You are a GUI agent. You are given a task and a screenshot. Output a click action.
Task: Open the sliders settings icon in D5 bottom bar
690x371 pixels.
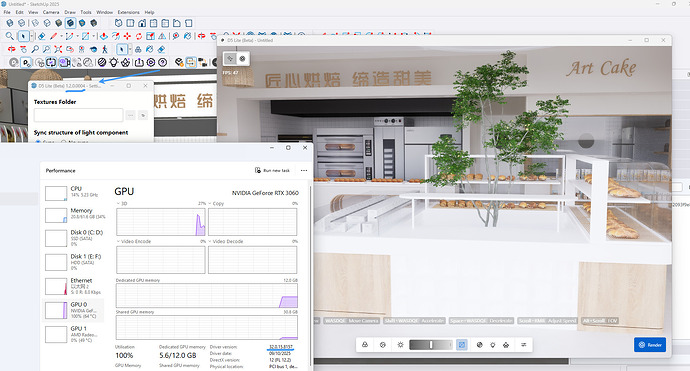coord(524,345)
